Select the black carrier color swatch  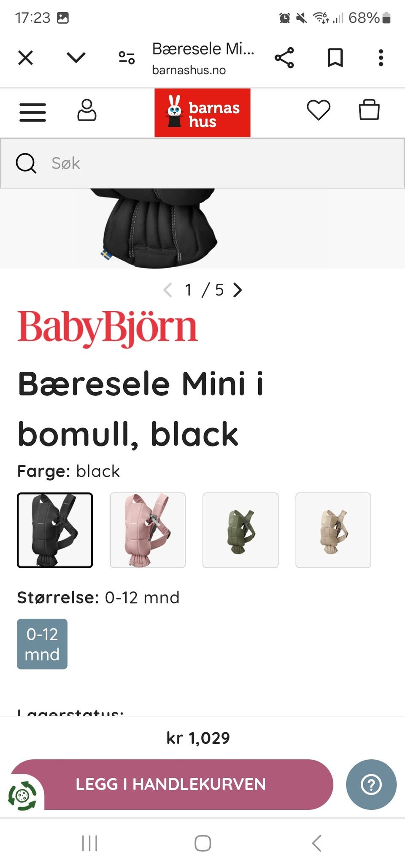coord(55,530)
